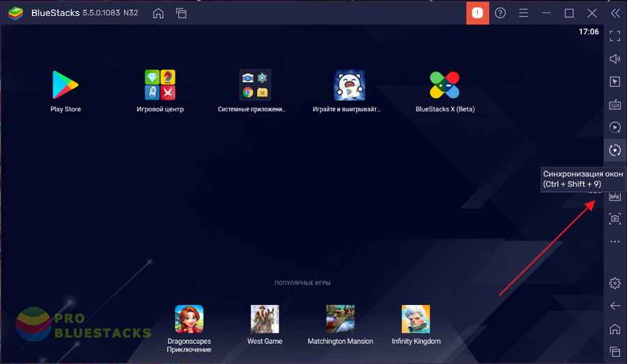Click the sync windows sidebar icon
Image resolution: width=627 pixels, height=364 pixels.
point(614,150)
